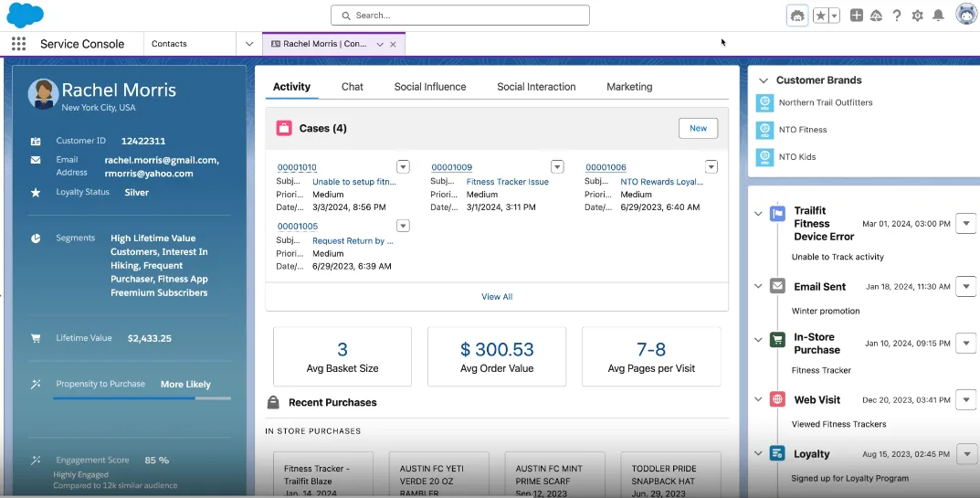Click the Trailfit Fitness Device Error flag icon
The width and height of the screenshot is (980, 498).
[777, 213]
